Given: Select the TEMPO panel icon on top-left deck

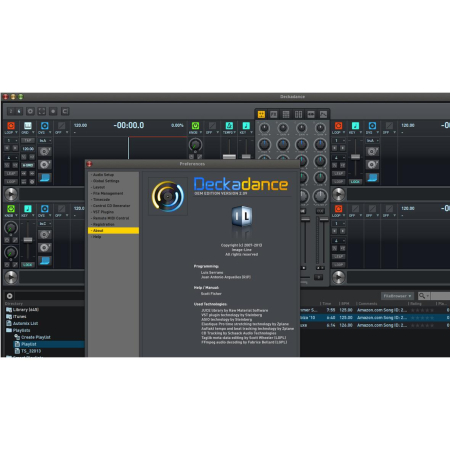Looking at the screenshot, I should pos(229,126).
